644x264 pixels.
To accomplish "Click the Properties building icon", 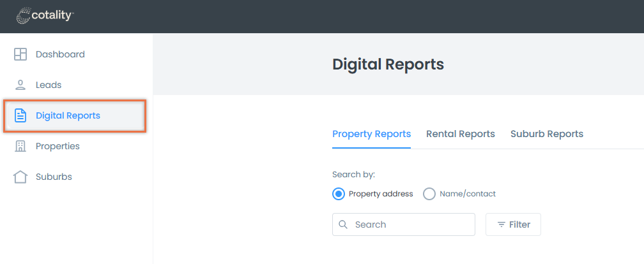I will click(x=20, y=146).
